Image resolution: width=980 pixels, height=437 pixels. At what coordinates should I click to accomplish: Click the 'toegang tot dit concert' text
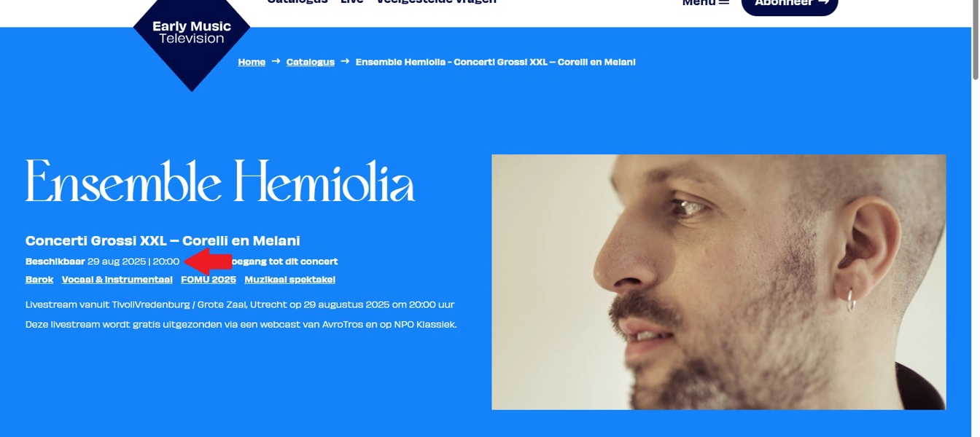point(285,261)
